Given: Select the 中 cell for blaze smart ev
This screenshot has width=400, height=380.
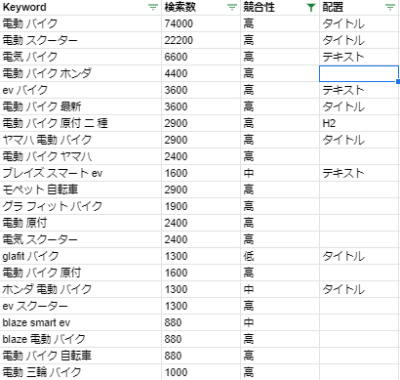Looking at the screenshot, I should tap(280, 322).
